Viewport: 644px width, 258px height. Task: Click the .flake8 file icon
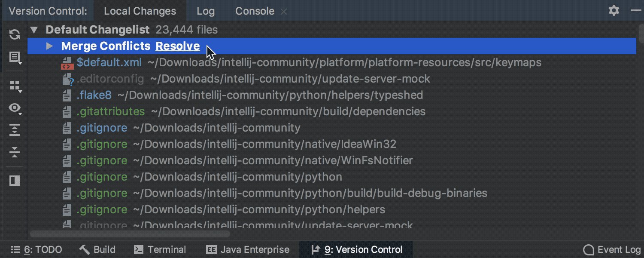[67, 95]
